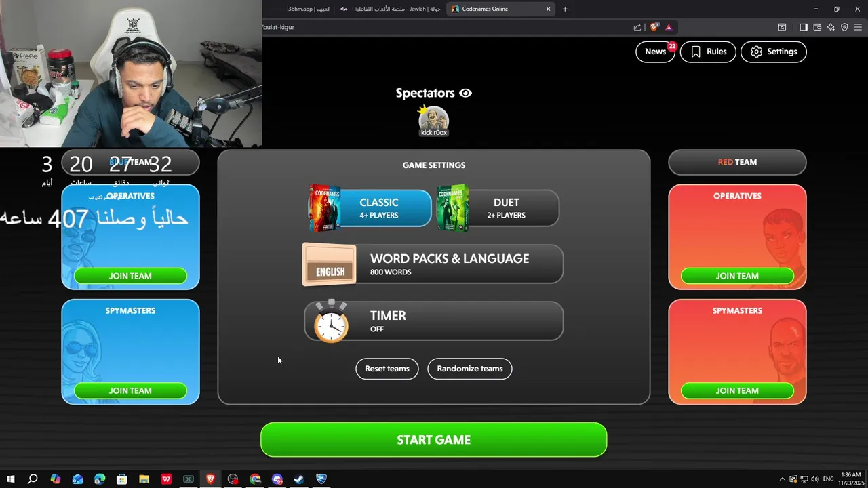Click the stopwatch timer icon
The image size is (868, 488).
(x=331, y=321)
